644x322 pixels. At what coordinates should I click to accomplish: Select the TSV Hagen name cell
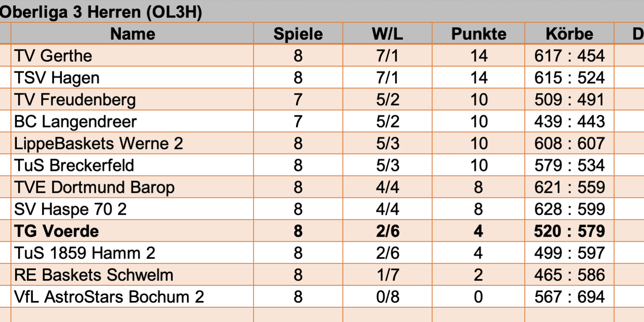[57, 78]
